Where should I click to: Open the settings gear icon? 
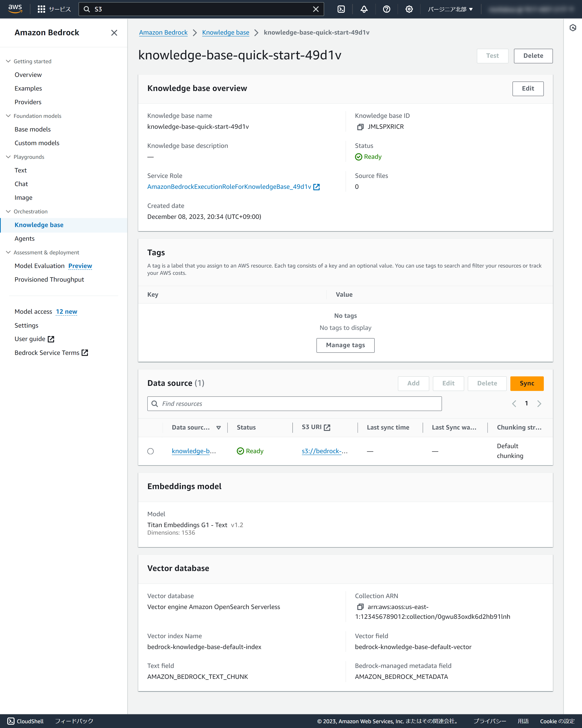click(x=409, y=9)
